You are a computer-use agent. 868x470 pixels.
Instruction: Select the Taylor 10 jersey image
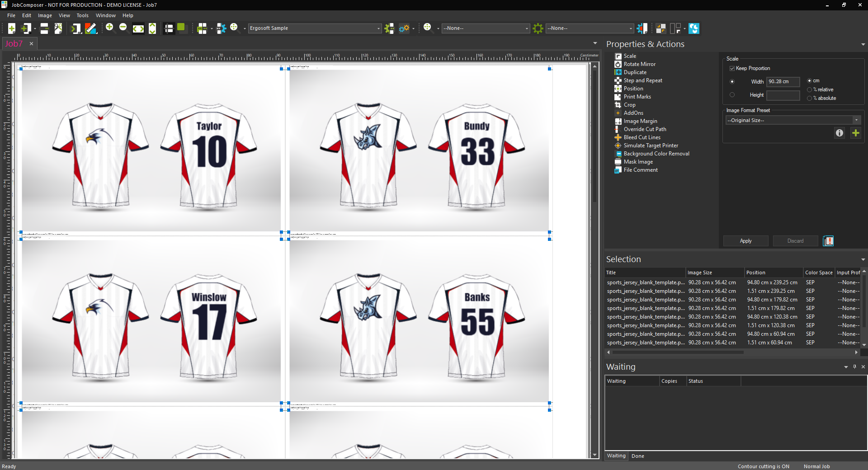click(x=151, y=150)
